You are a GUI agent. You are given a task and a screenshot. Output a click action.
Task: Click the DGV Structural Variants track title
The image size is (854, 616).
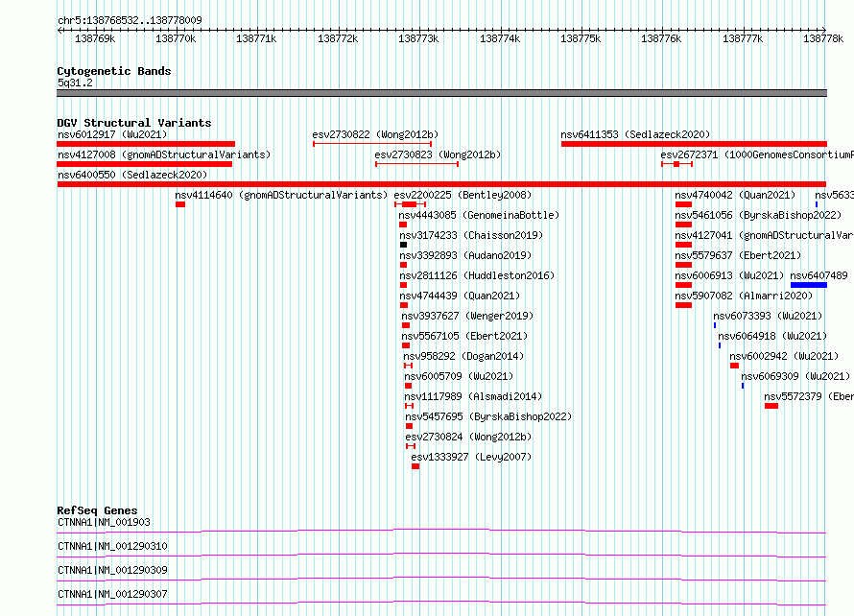pyautogui.click(x=134, y=123)
